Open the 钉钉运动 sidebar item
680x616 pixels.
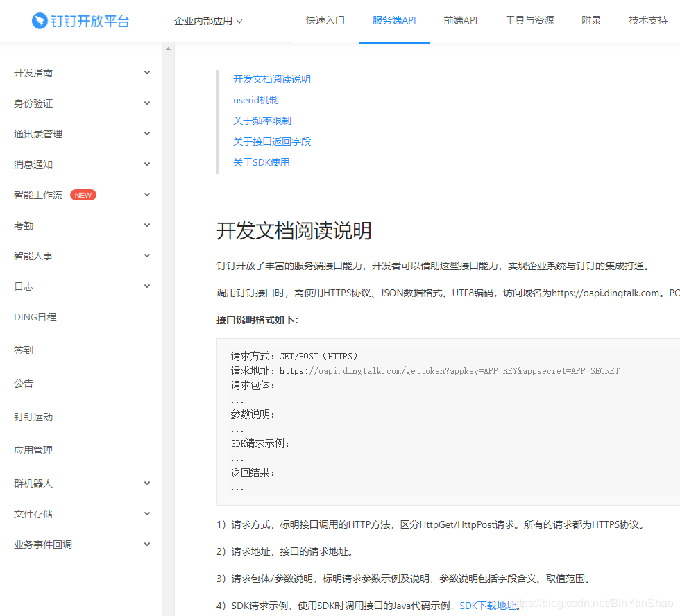click(x=33, y=417)
